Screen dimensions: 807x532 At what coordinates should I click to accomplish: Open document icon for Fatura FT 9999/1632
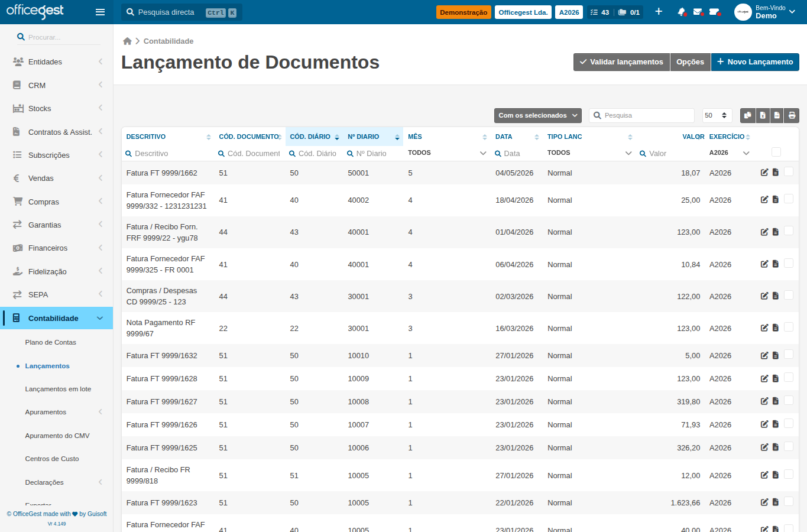coord(776,355)
